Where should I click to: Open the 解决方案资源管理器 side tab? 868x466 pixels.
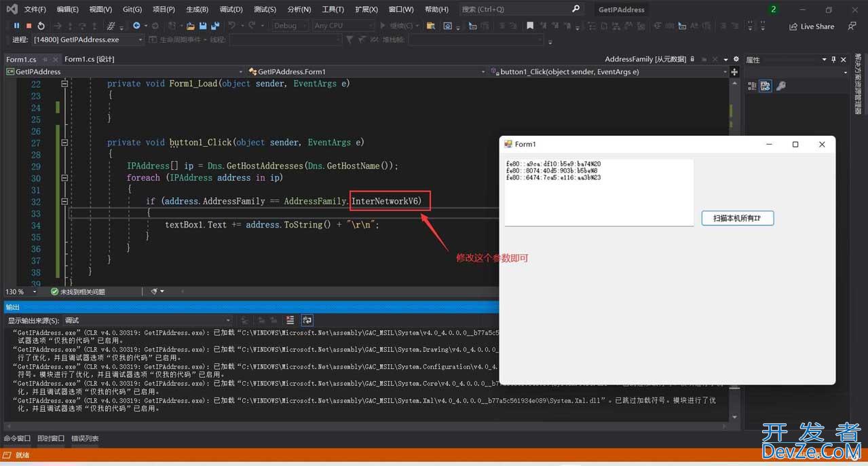[x=858, y=84]
